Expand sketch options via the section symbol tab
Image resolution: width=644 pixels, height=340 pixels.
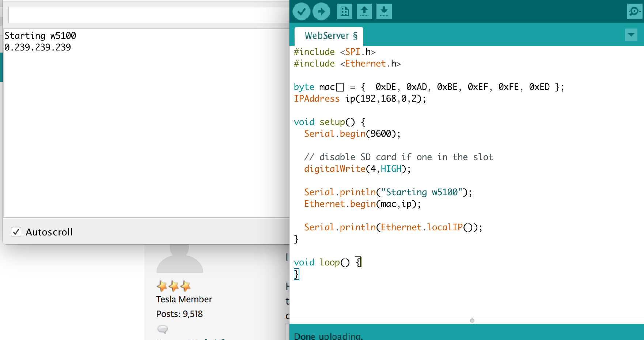coord(354,35)
